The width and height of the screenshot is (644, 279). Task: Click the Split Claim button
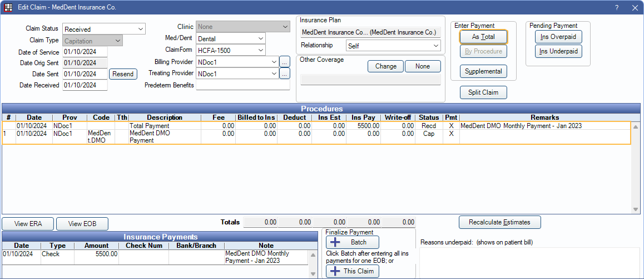[x=483, y=92]
